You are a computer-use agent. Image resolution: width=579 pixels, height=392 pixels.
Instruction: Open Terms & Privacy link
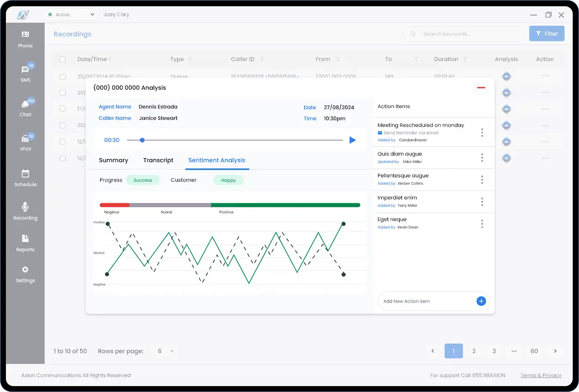click(541, 375)
